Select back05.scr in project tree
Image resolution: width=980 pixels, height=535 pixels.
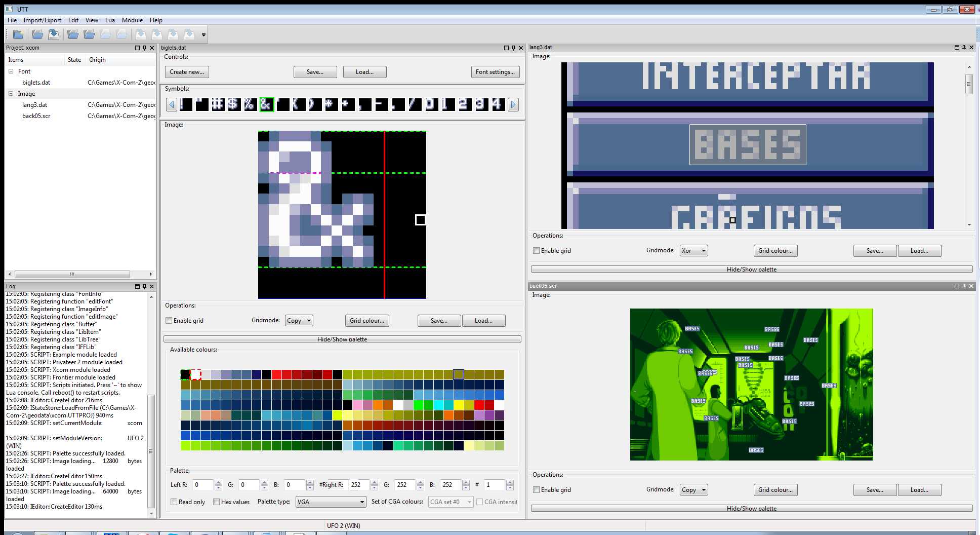pos(36,116)
